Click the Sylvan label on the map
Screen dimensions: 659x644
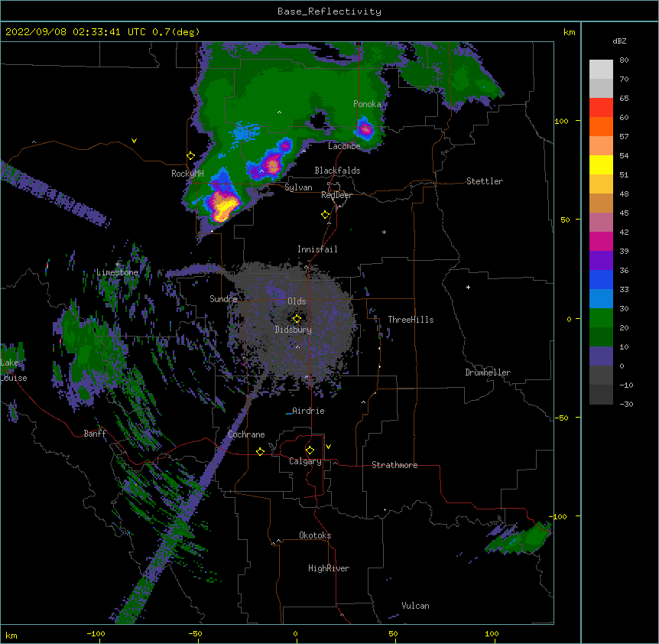(298, 187)
